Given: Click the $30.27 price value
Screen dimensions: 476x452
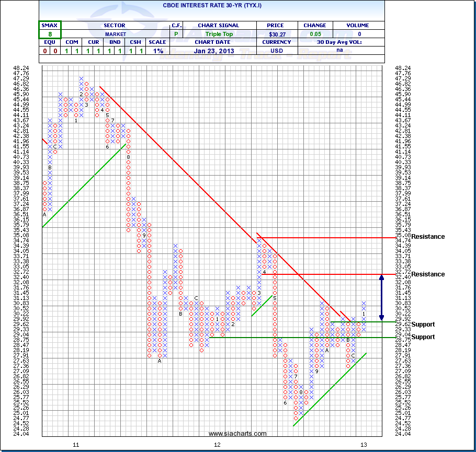Looking at the screenshot, I should click(x=277, y=34).
